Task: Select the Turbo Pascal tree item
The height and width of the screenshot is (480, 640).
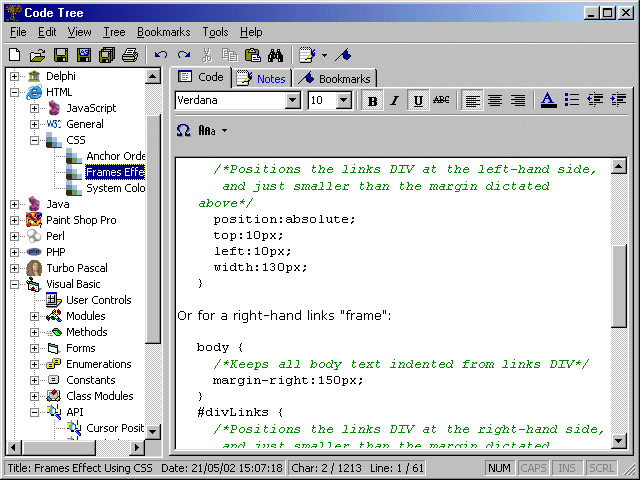Action: pyautogui.click(x=76, y=268)
